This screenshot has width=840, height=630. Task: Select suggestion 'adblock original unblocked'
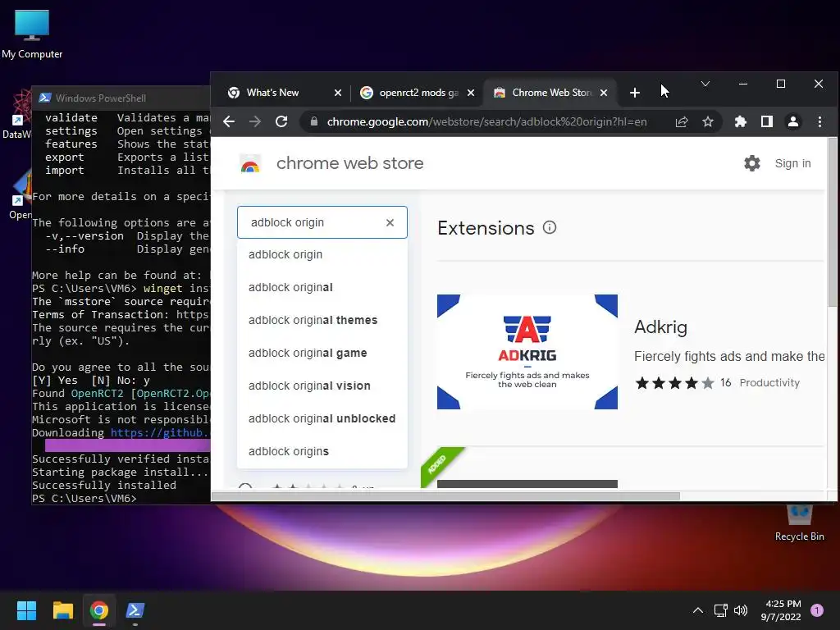click(322, 418)
